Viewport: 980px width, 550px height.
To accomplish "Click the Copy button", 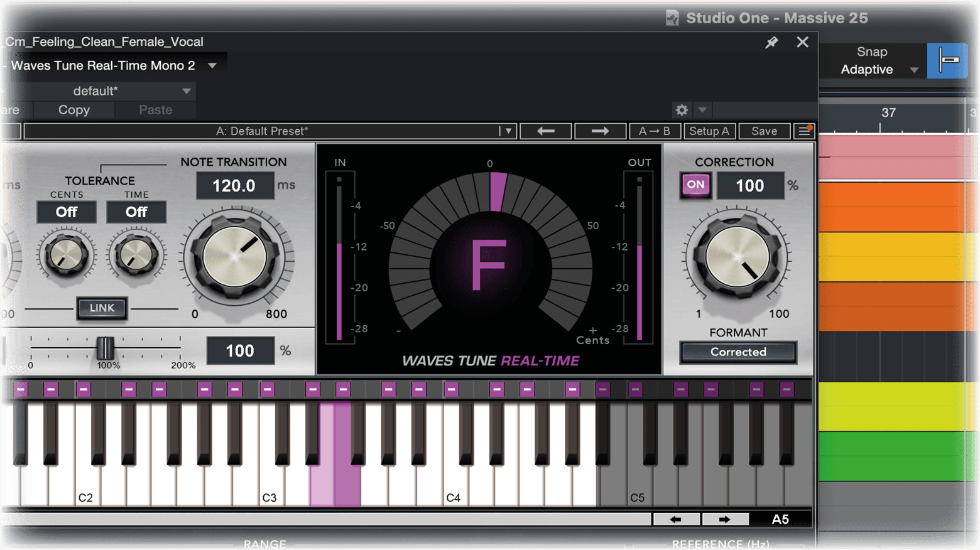I will [74, 110].
